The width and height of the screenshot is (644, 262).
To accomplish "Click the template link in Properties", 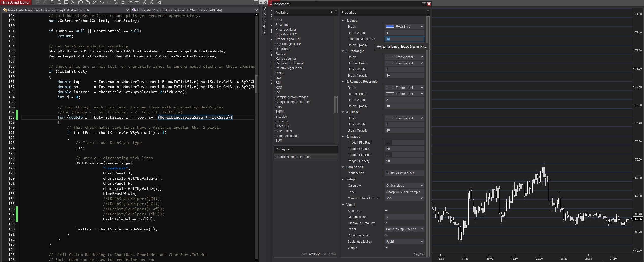I will tap(419, 254).
